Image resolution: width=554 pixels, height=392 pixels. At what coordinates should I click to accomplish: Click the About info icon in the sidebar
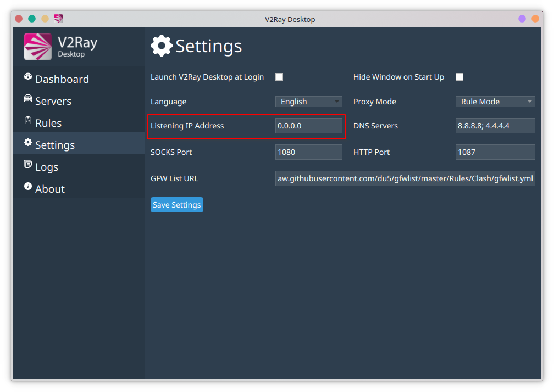[27, 187]
